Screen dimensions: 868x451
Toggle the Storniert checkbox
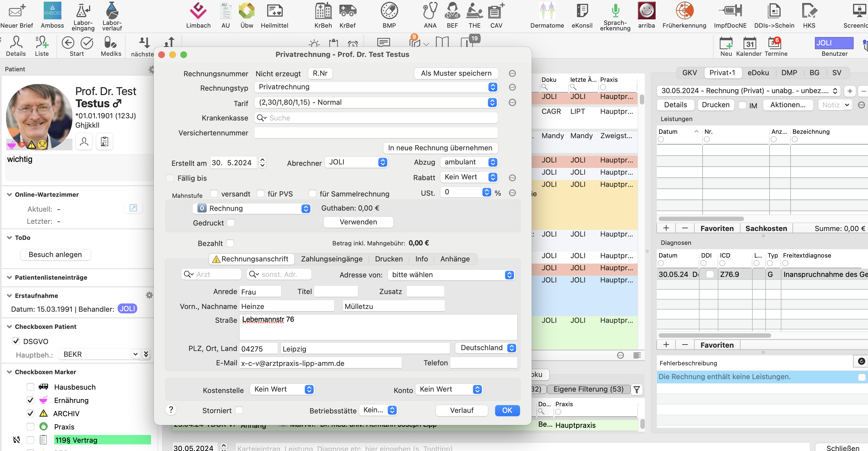pyautogui.click(x=239, y=410)
